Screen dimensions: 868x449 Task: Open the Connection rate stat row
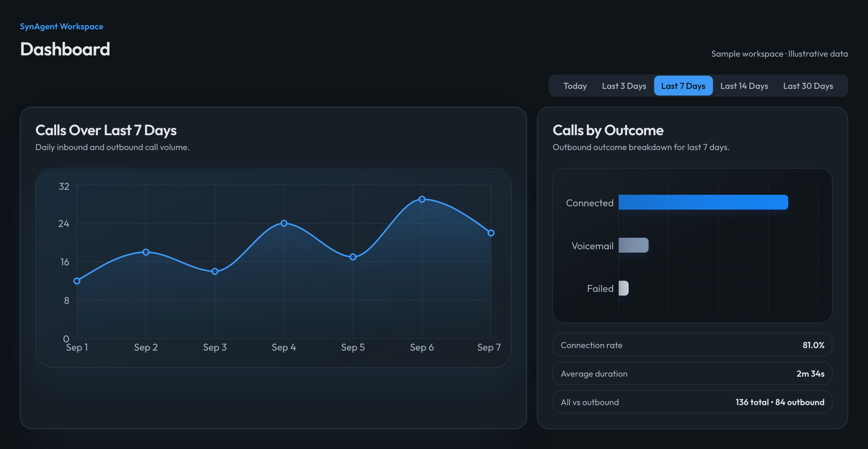click(692, 345)
